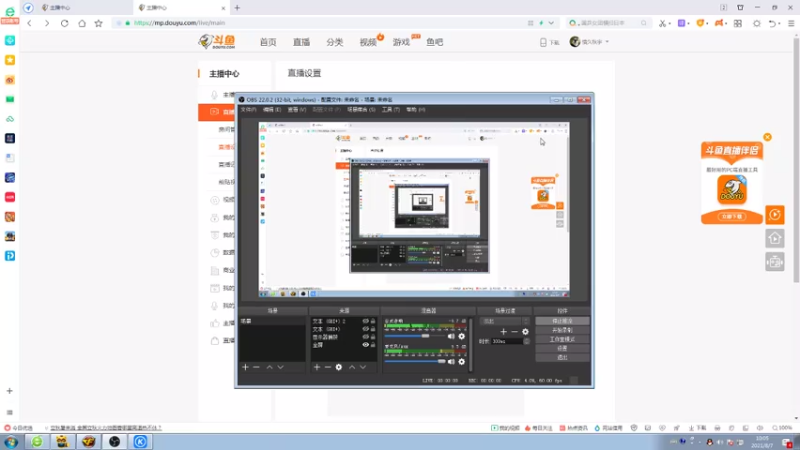Open the OBS 场景集合(S) menu

click(x=361, y=110)
